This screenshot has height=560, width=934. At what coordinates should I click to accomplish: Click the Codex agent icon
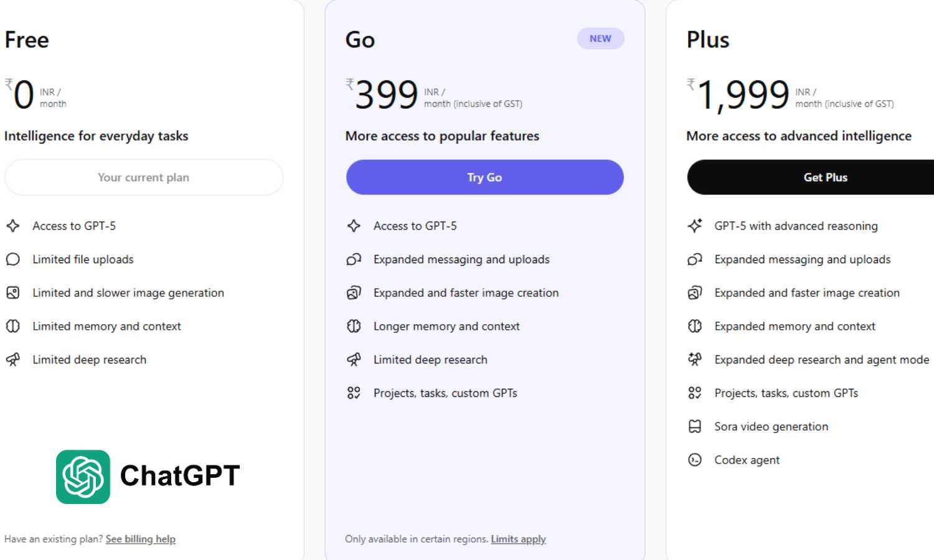click(x=695, y=460)
